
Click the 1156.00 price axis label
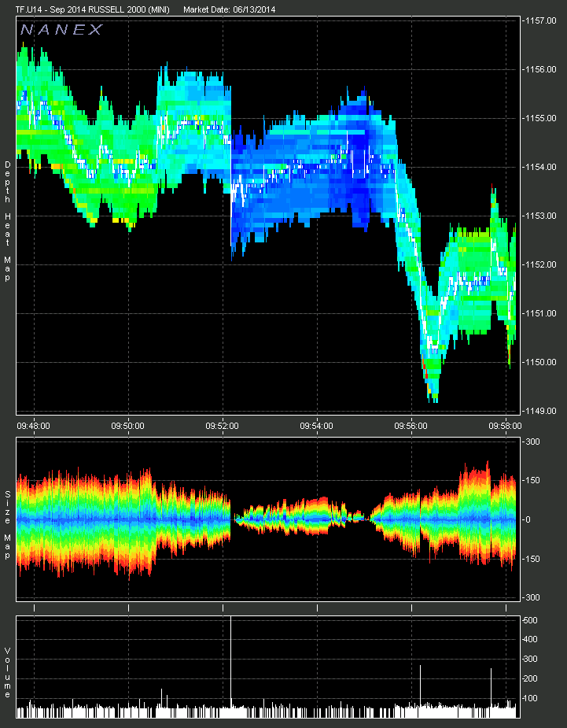click(540, 69)
